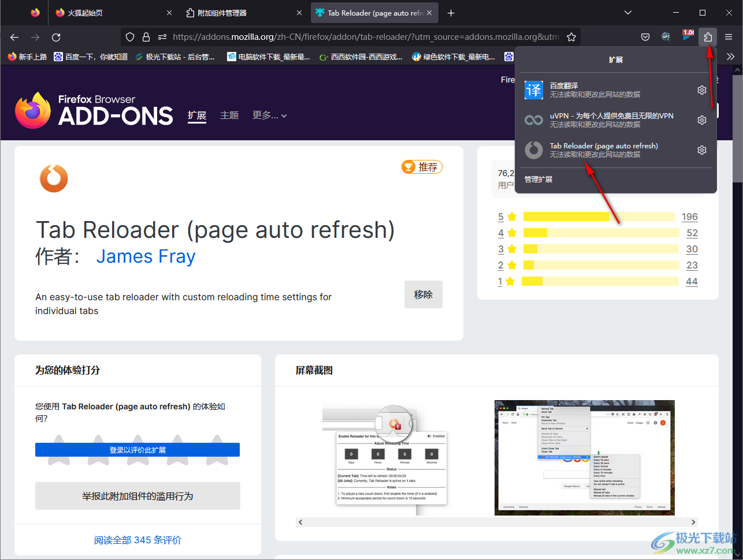This screenshot has width=743, height=560.
Task: Filter reviews by 3 stars
Action: pos(507,249)
